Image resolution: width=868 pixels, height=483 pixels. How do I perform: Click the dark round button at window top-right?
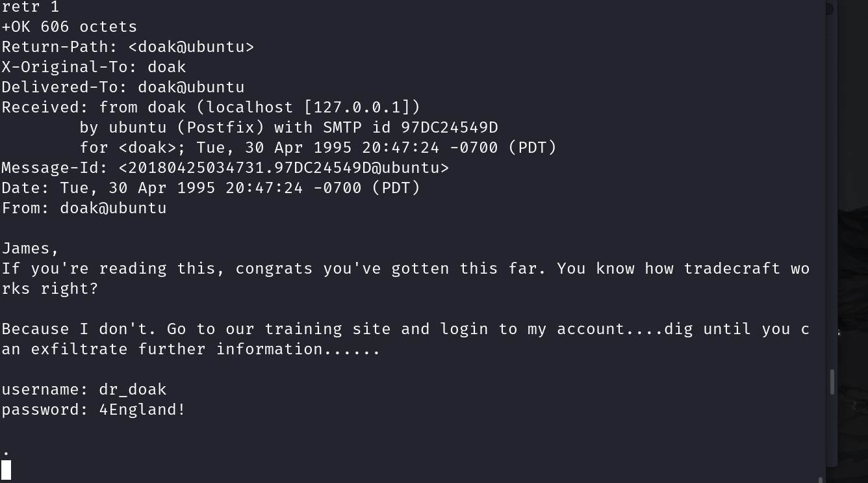click(x=829, y=8)
